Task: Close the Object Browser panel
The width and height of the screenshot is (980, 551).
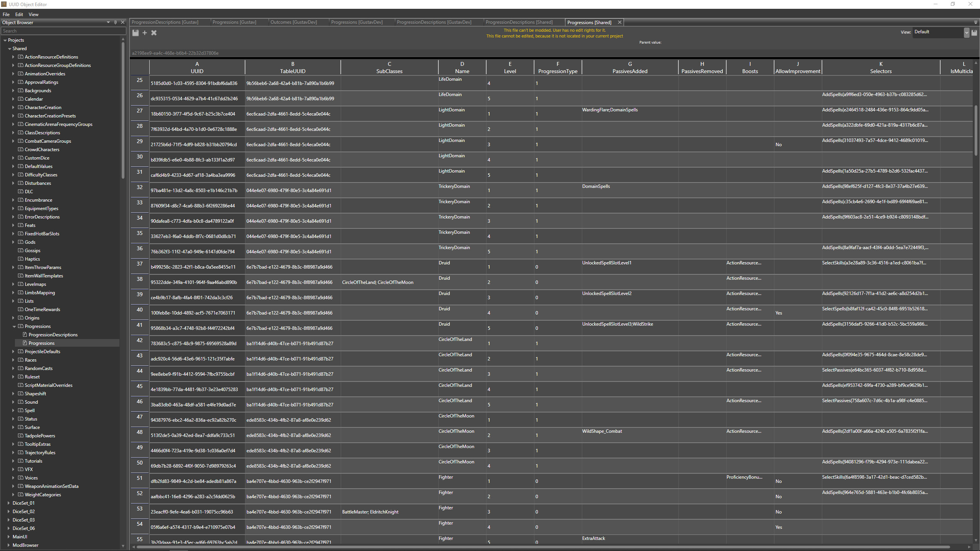Action: click(122, 22)
